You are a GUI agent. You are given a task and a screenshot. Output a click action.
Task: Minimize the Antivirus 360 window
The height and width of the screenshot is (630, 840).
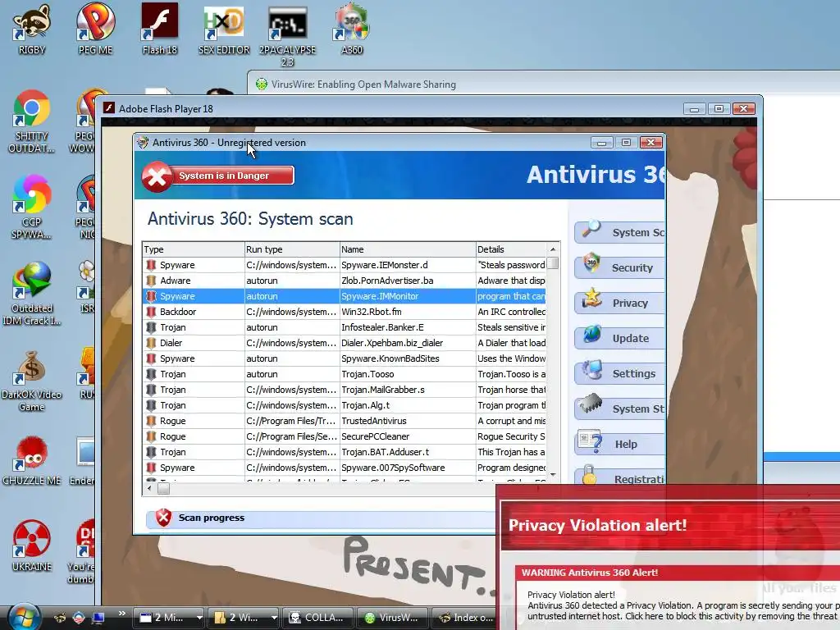[x=601, y=143]
